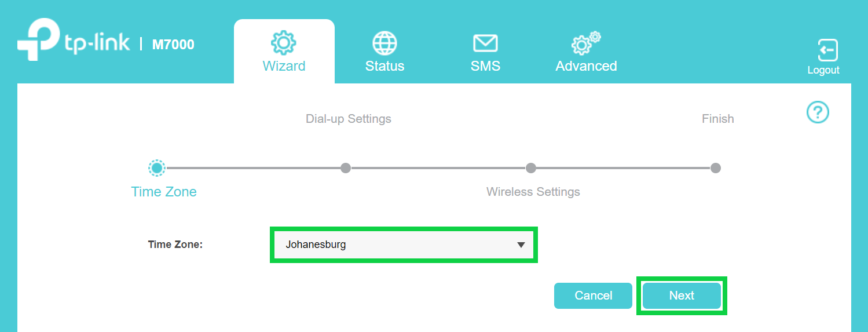Jump to Wireless Settings step dot
Image resolution: width=868 pixels, height=332 pixels.
(530, 168)
